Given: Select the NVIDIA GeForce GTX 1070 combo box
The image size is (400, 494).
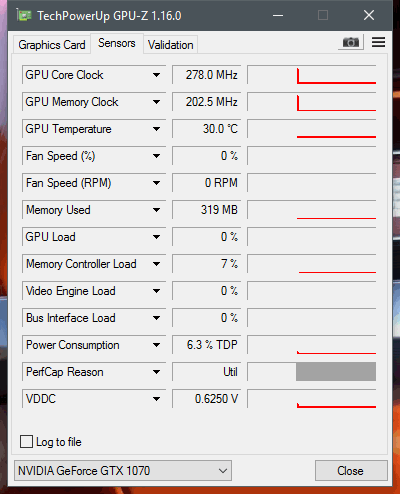Looking at the screenshot, I should coord(123,471).
